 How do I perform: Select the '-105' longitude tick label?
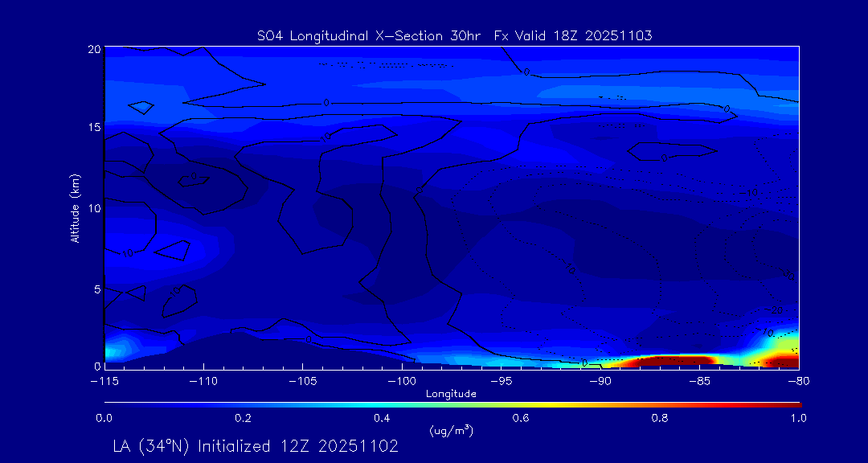click(303, 382)
